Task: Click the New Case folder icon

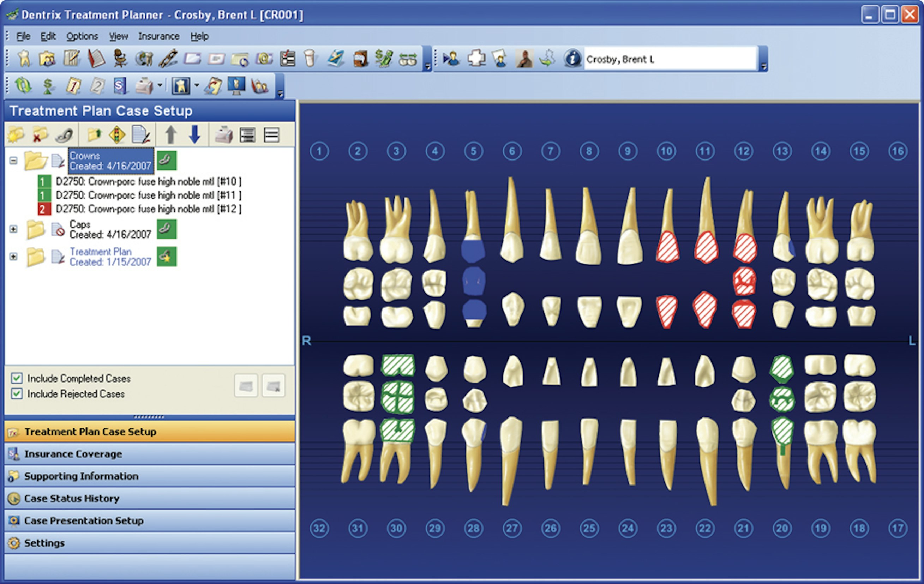Action: pos(16,135)
